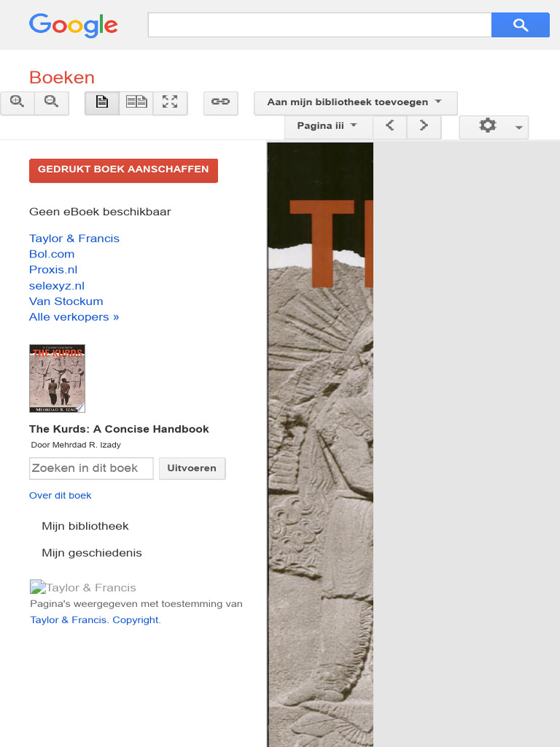Zoom in on the book page
The height and width of the screenshot is (747, 560).
[17, 103]
